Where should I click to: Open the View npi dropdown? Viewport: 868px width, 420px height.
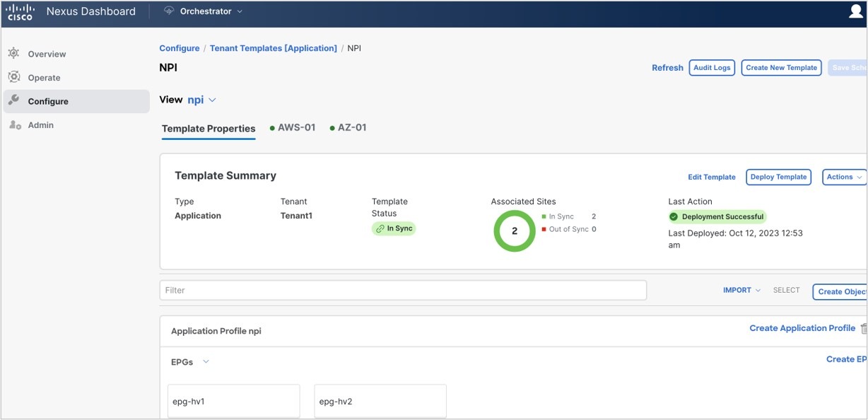200,100
